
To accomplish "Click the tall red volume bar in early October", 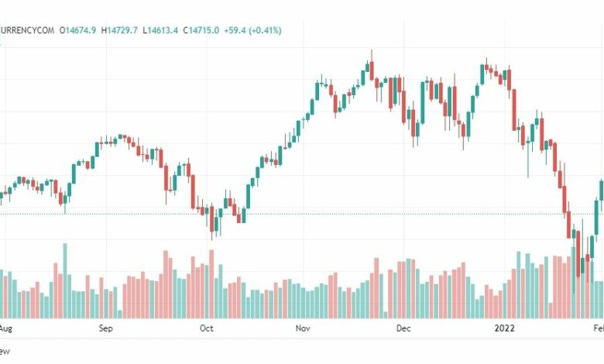I will pyautogui.click(x=211, y=284).
